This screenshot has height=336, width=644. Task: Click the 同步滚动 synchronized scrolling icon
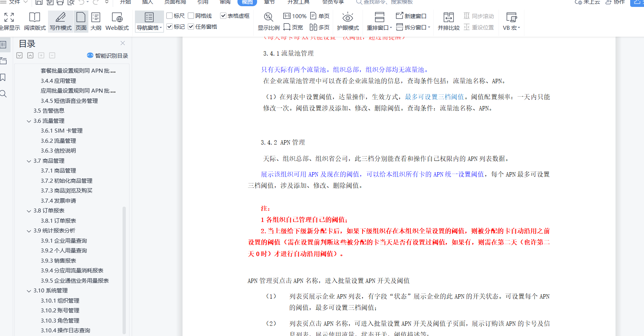(467, 16)
